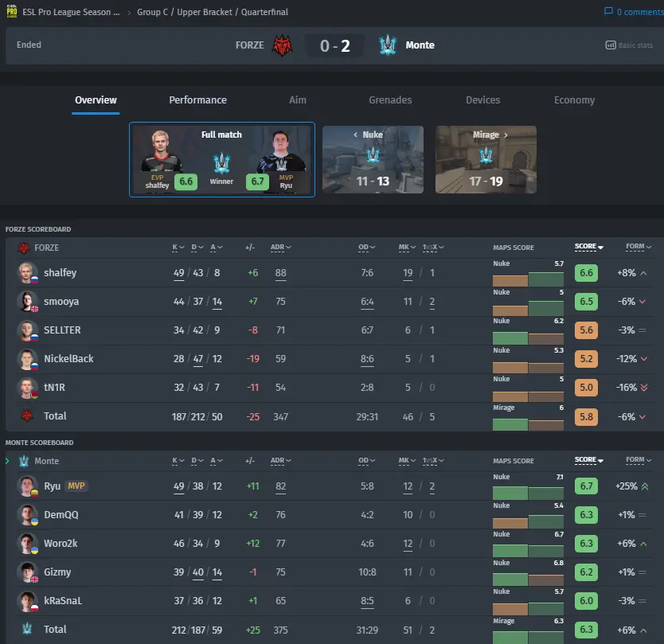Open the Economy tab
The width and height of the screenshot is (664, 644).
click(574, 100)
